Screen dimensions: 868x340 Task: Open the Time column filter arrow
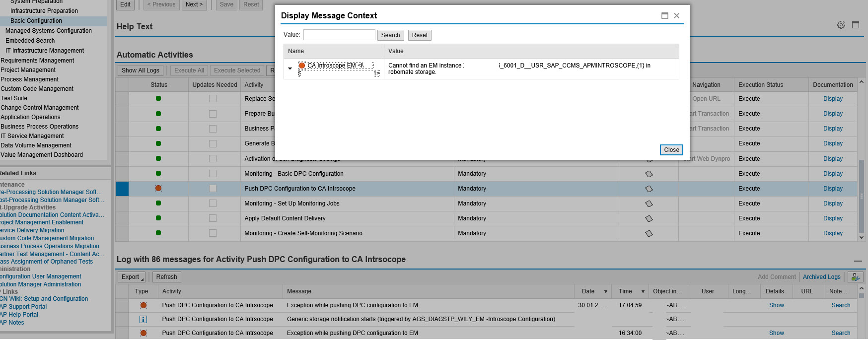pos(643,292)
